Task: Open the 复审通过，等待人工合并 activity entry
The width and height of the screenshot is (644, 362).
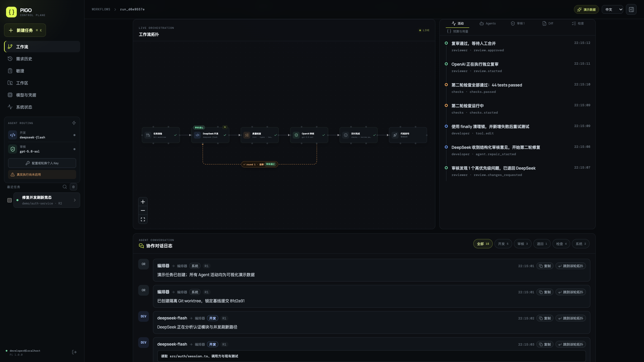Action: tap(517, 46)
